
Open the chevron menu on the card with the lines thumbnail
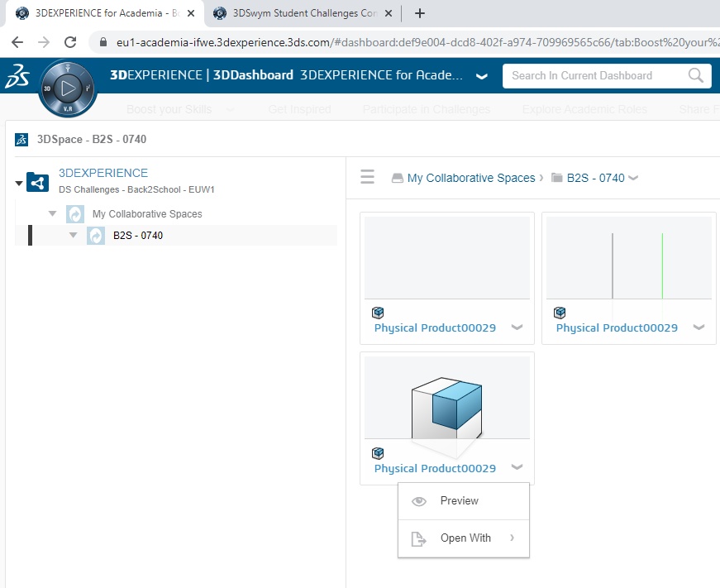pyautogui.click(x=699, y=327)
